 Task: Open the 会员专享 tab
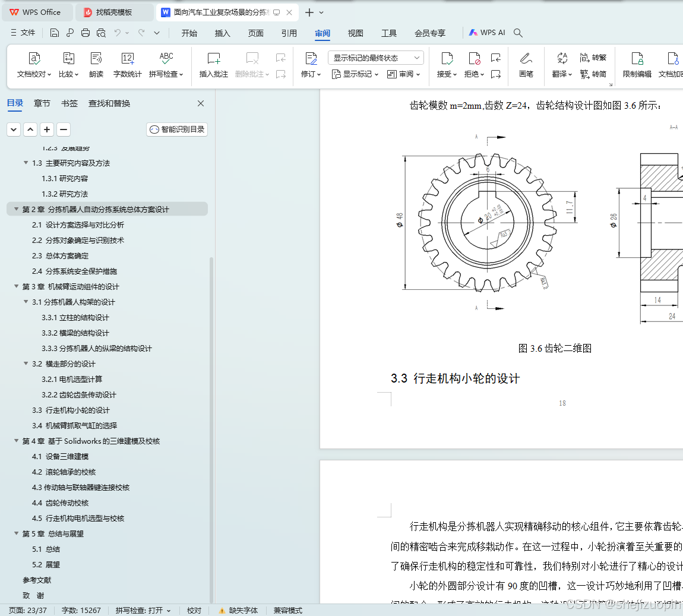(x=430, y=33)
